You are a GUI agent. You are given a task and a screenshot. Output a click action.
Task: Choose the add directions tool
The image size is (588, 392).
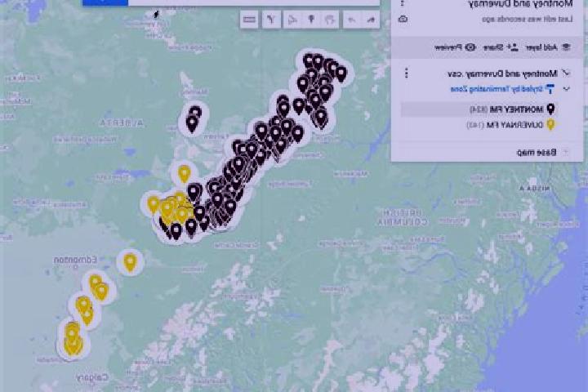[271, 20]
